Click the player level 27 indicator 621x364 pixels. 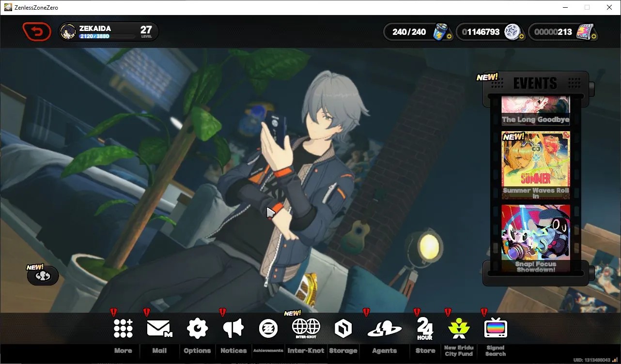[x=146, y=32]
